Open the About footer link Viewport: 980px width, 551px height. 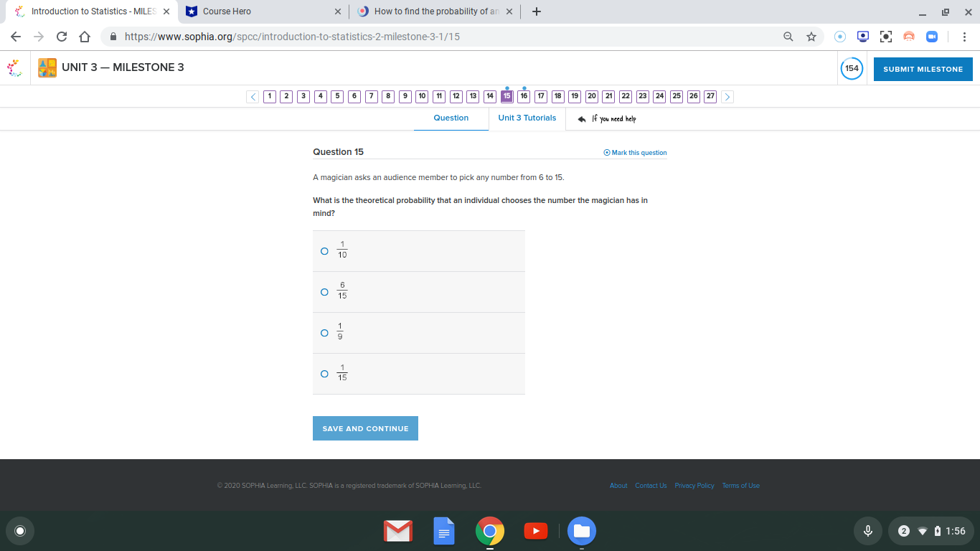pyautogui.click(x=618, y=486)
